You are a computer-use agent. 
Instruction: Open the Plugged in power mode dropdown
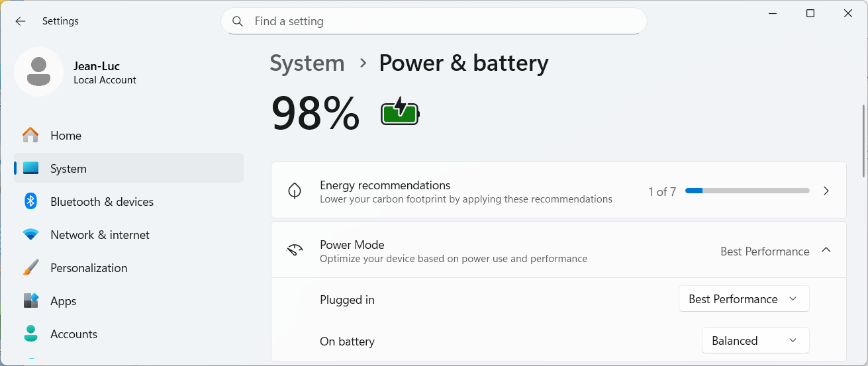click(x=744, y=299)
